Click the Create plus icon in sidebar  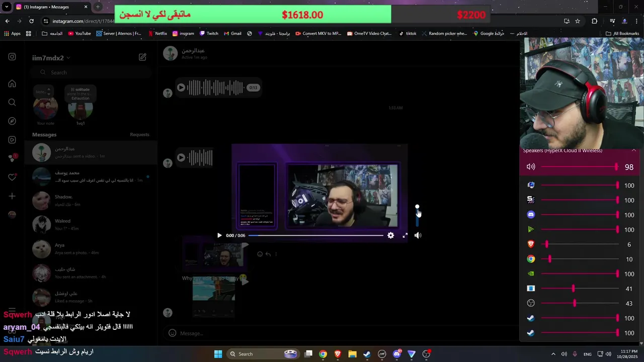coord(12,196)
